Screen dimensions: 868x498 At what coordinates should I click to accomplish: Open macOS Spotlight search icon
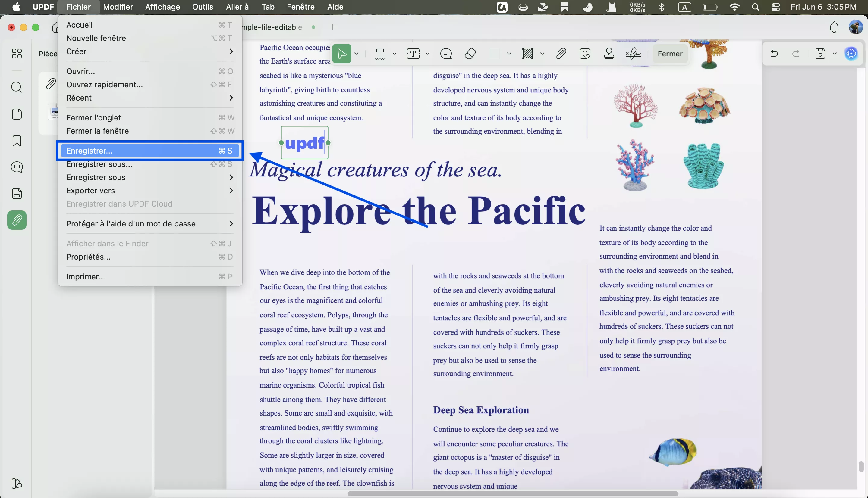[x=755, y=7]
